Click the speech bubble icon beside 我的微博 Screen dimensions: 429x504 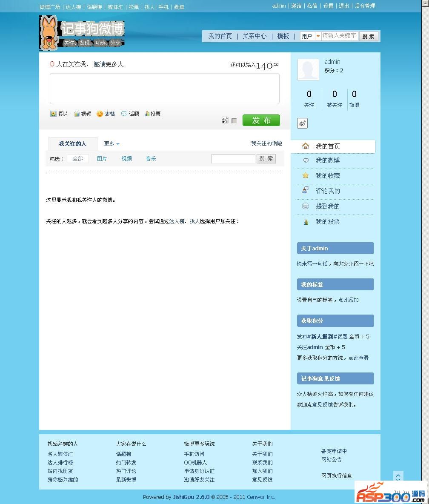click(x=306, y=160)
